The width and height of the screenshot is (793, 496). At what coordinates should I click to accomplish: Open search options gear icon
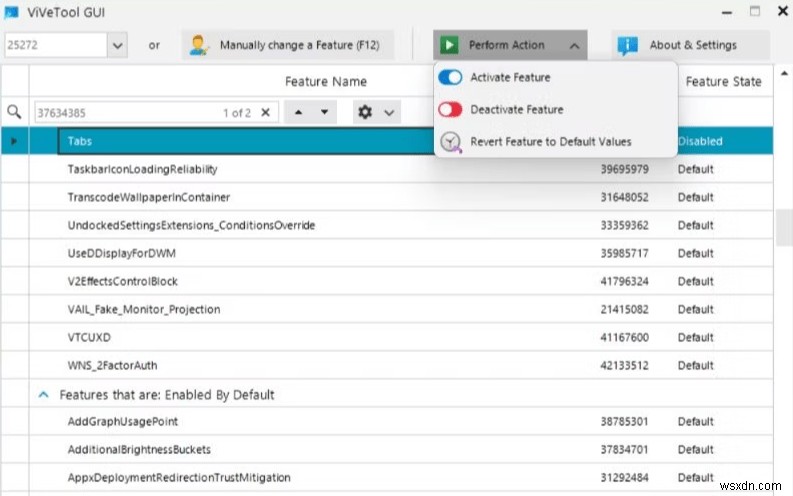pos(365,112)
